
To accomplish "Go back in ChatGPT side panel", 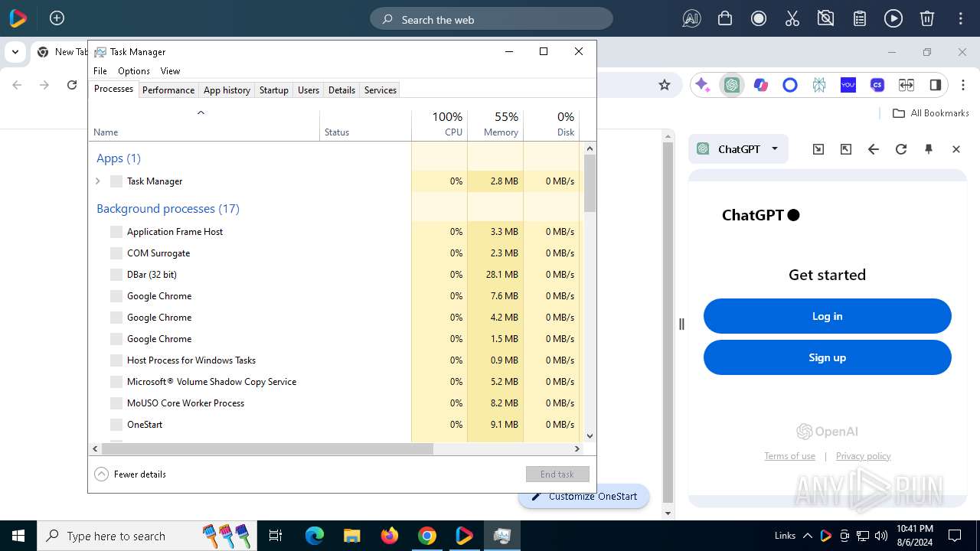I will 874,149.
